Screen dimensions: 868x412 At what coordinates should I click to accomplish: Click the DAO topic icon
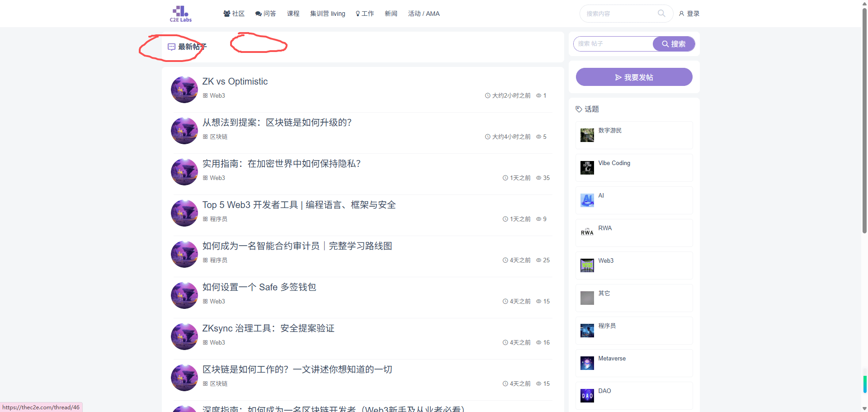(x=587, y=396)
